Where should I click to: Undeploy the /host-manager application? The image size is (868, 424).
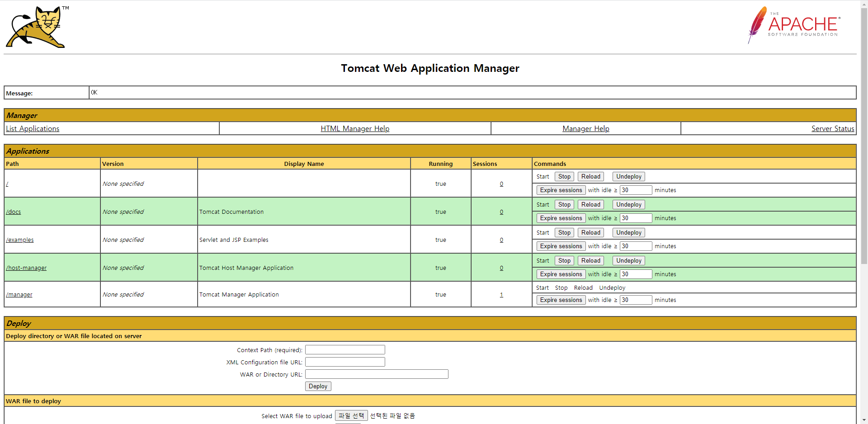(x=629, y=261)
